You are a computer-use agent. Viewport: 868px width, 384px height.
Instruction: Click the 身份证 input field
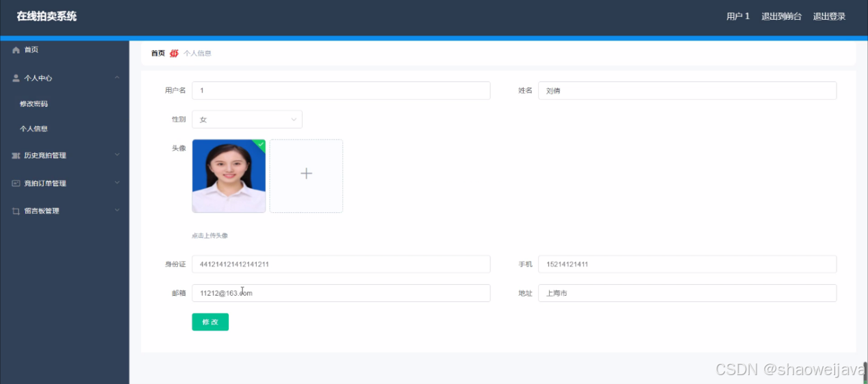pos(341,264)
